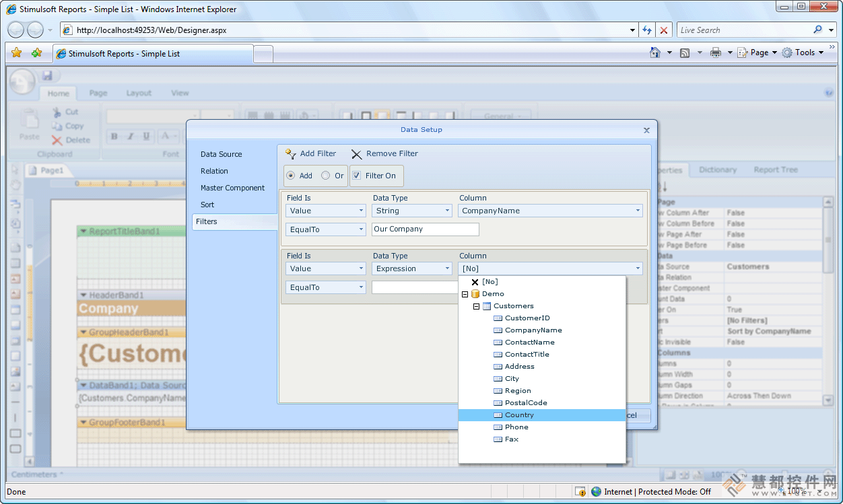Screen dimensions: 843x504
Task: Open the second filter [No] Column dropdown
Action: pos(551,268)
